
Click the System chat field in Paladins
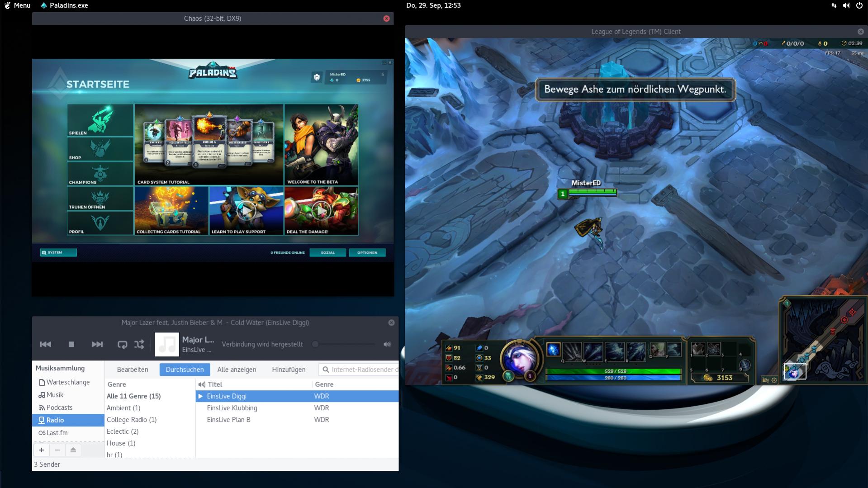click(x=58, y=252)
